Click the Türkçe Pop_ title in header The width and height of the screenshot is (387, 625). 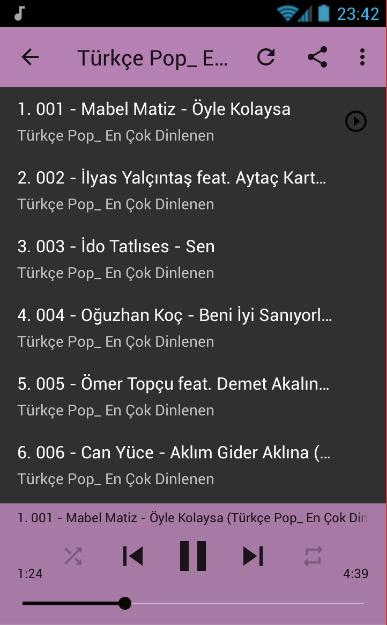[153, 58]
